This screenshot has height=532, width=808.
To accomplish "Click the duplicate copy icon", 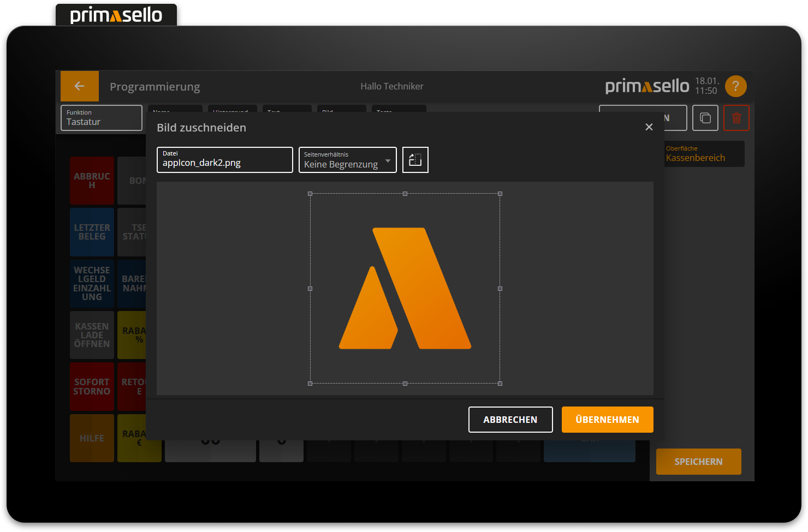I will coord(705,118).
